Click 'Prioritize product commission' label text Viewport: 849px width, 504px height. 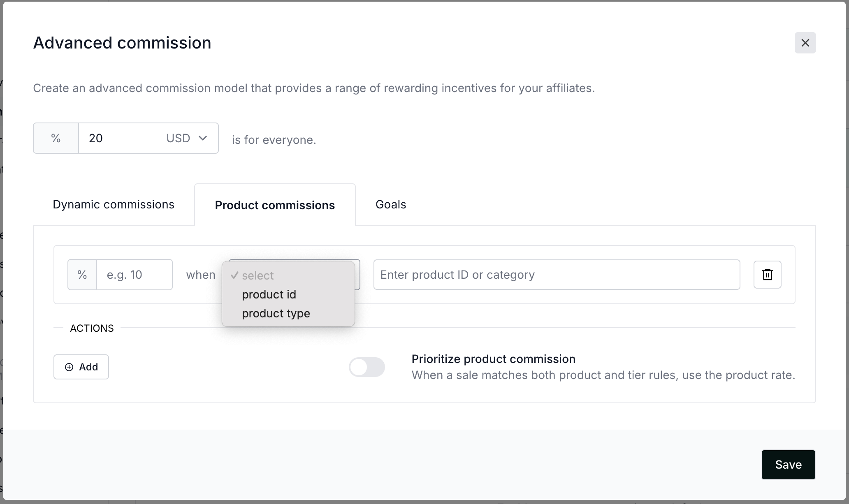[x=493, y=359]
